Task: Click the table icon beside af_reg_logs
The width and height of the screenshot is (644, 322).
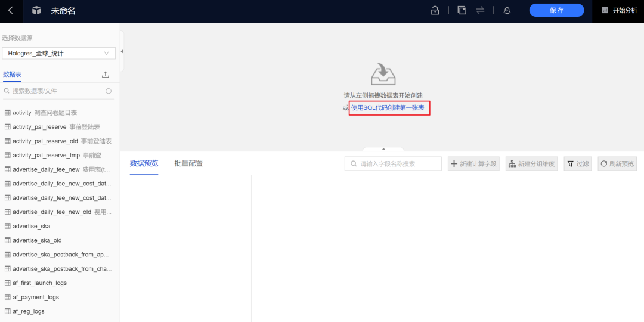Action: click(x=7, y=311)
